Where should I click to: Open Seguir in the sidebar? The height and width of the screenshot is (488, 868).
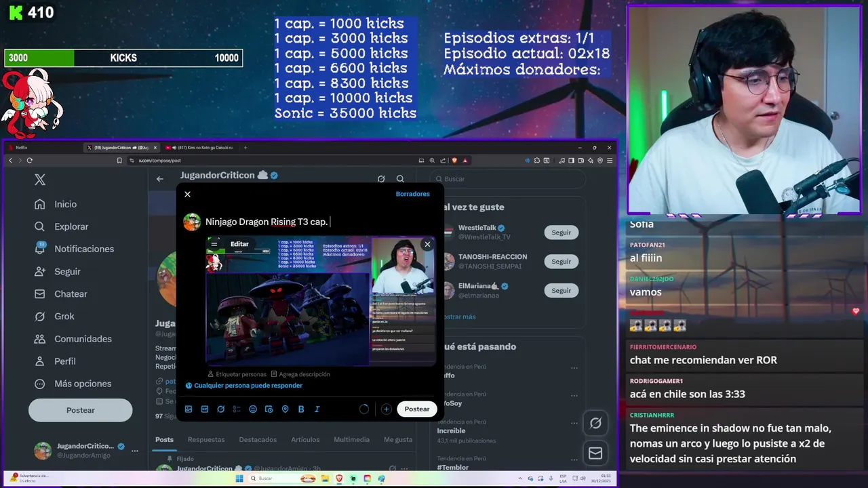coord(58,271)
